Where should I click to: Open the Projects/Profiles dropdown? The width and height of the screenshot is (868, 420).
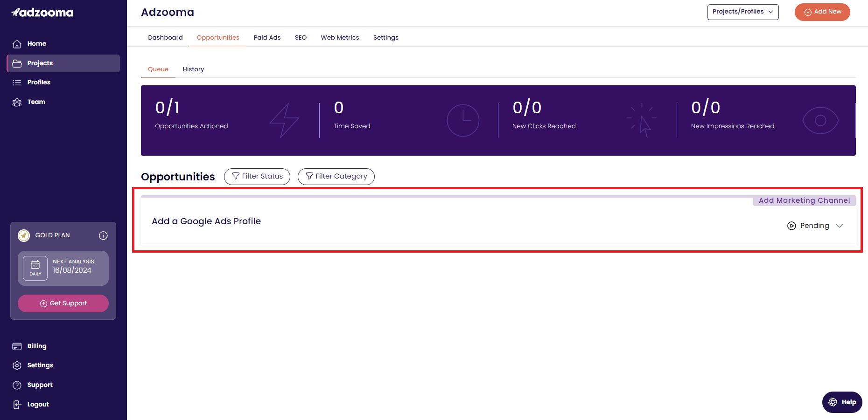tap(743, 12)
